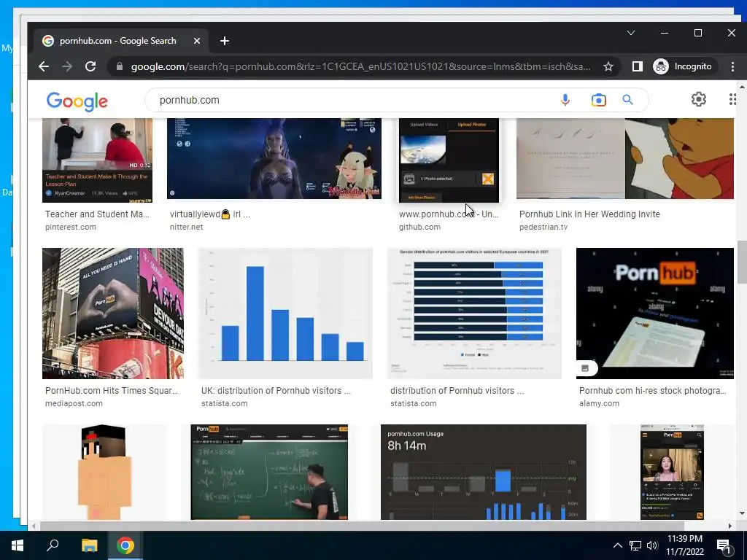This screenshot has width=747, height=560.
Task: Open the Usage 8h 14m thumbnail
Action: coord(484,472)
